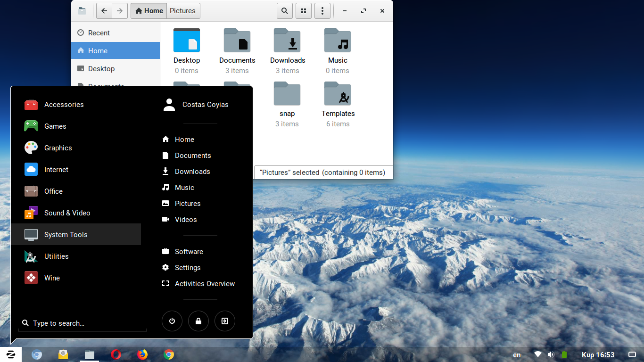Launch Opera from the taskbar
This screenshot has height=362, width=644.
click(x=116, y=354)
